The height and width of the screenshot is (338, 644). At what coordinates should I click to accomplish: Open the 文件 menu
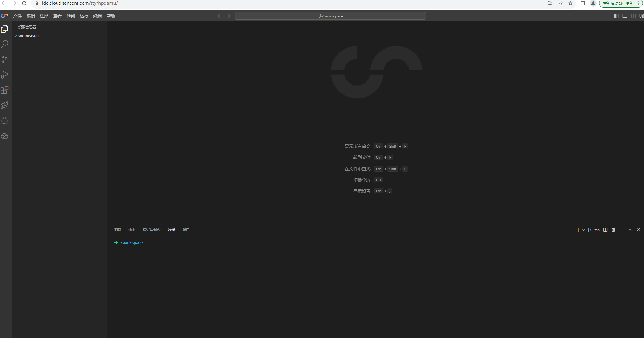(x=17, y=16)
